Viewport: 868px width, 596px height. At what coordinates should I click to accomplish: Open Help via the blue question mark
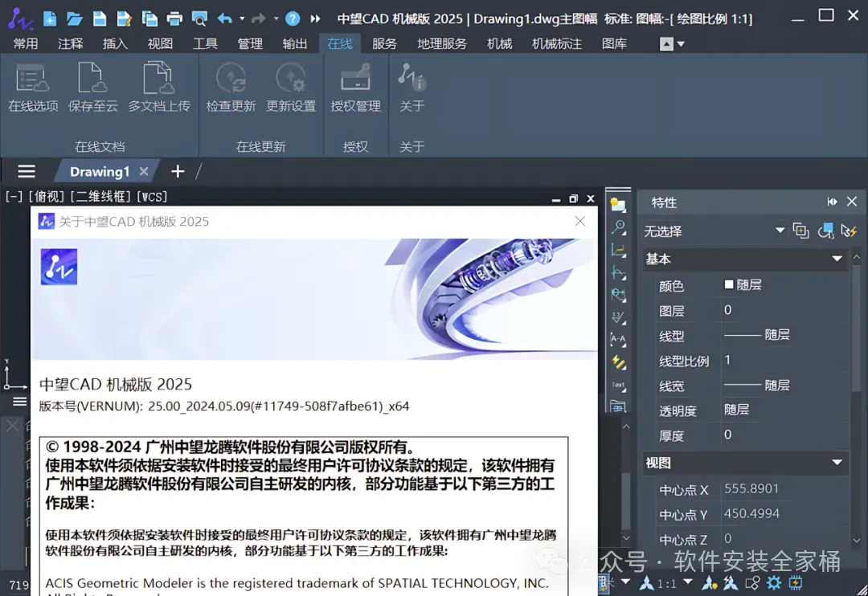click(x=293, y=18)
